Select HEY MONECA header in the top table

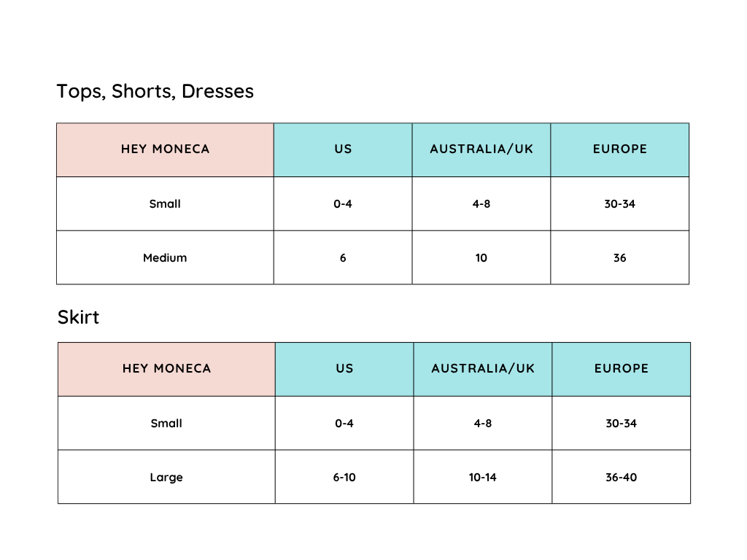pos(165,149)
